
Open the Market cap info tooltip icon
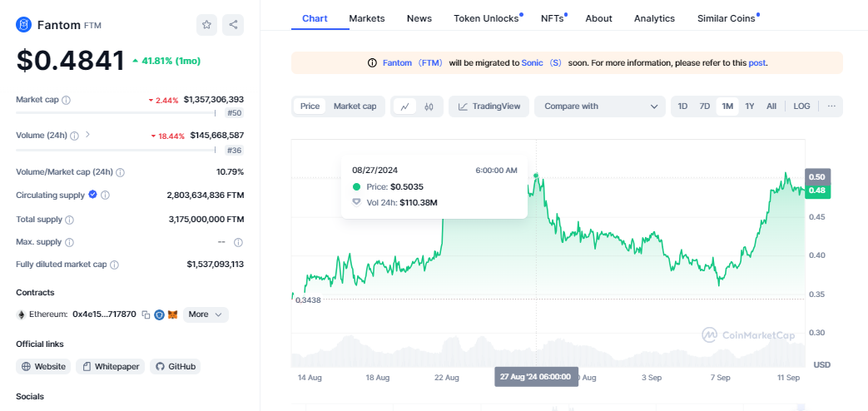(67, 100)
